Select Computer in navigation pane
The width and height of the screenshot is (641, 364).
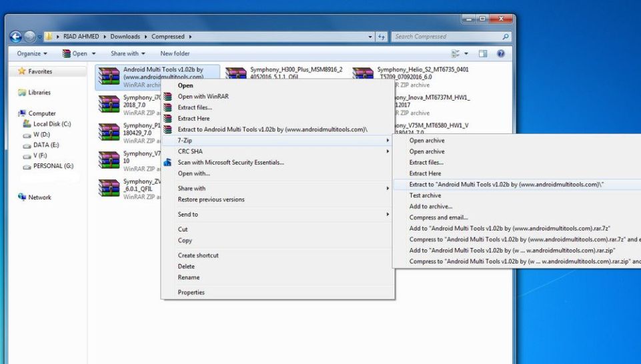tap(42, 113)
